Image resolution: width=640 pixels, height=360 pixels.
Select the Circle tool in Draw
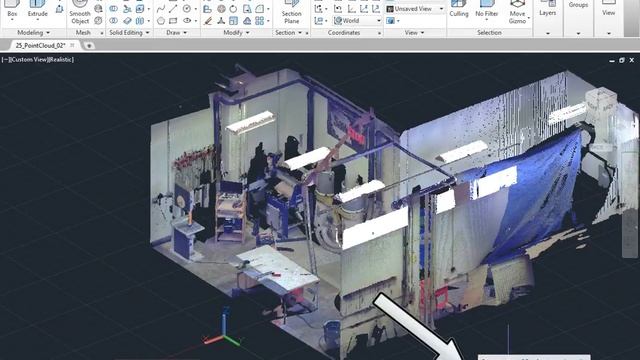tap(187, 9)
